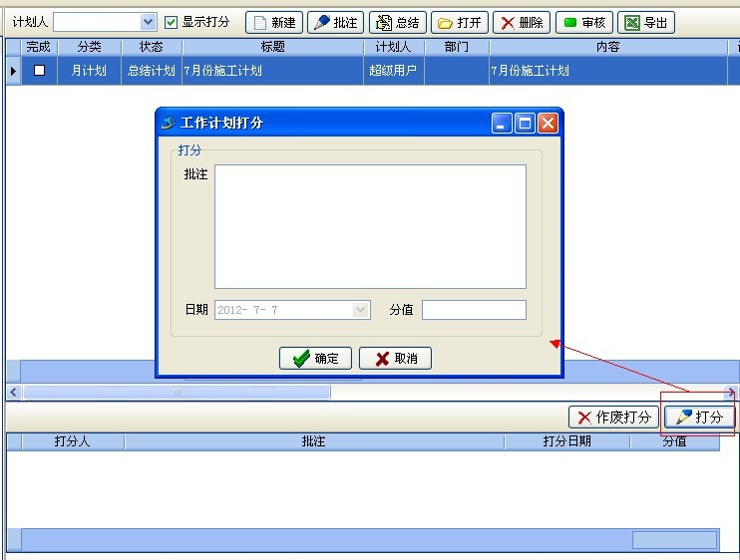Click the 删除 (Delete) toolbar button
Image resolution: width=740 pixels, height=560 pixels.
[x=521, y=22]
